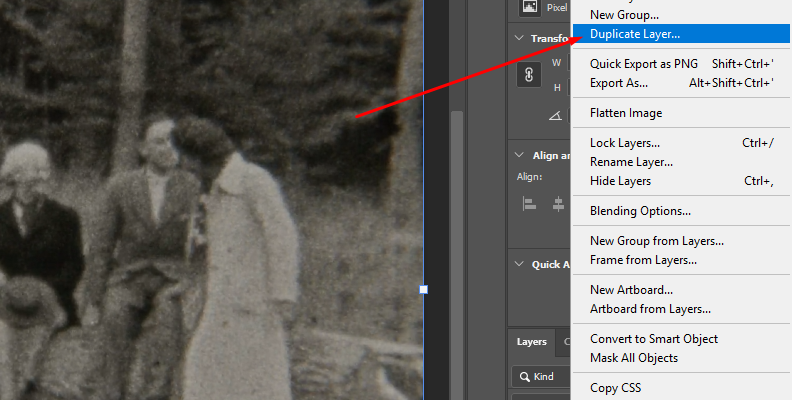Collapse the Quick Actions section
Screen dimensions: 792x400
tap(518, 264)
